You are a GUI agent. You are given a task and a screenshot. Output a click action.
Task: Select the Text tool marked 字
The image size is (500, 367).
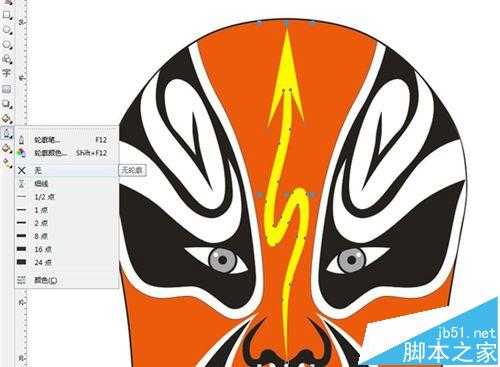pos(6,73)
